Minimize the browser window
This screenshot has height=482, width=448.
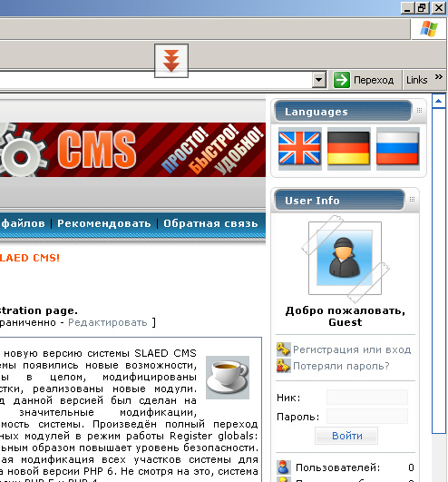407,7
